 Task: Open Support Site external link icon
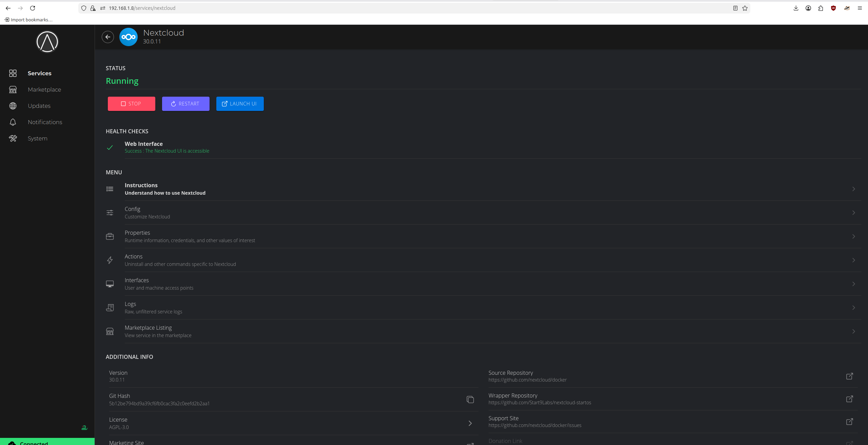pos(849,422)
